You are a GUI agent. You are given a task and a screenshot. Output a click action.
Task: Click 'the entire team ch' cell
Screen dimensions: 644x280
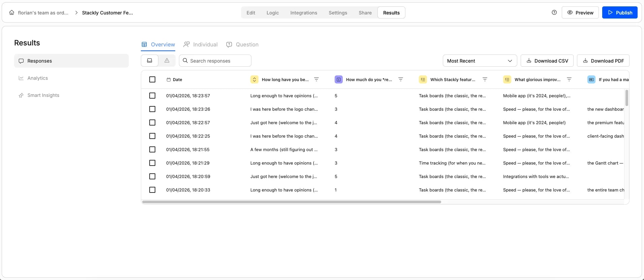click(x=606, y=190)
